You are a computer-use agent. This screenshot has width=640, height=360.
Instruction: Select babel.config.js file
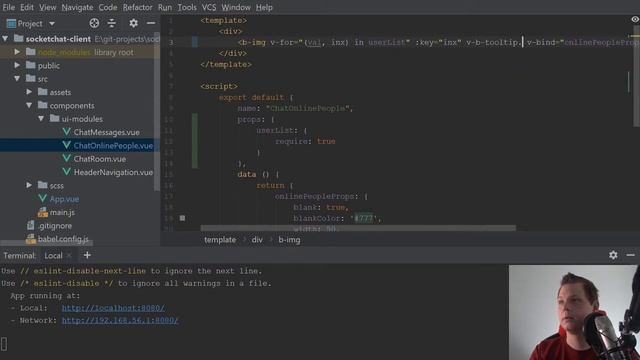click(63, 239)
